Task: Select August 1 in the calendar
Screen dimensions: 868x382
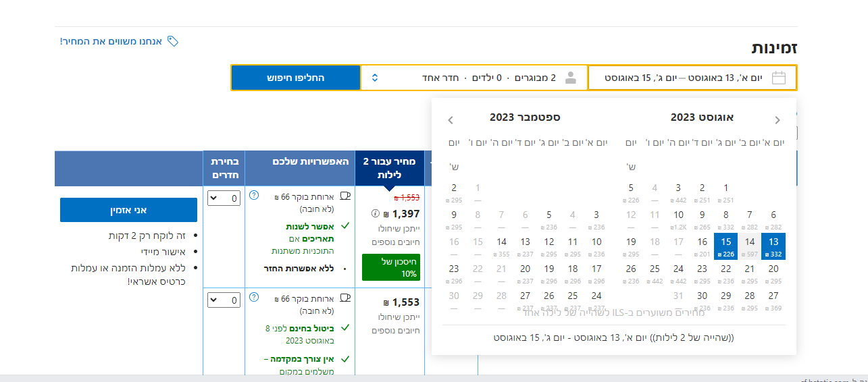Action: tap(726, 192)
